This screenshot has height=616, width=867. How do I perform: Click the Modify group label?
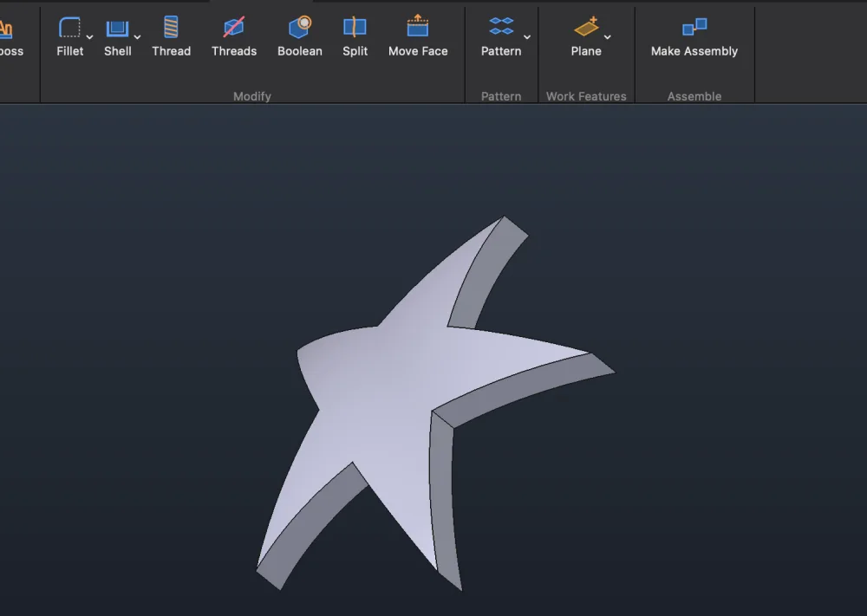click(252, 96)
